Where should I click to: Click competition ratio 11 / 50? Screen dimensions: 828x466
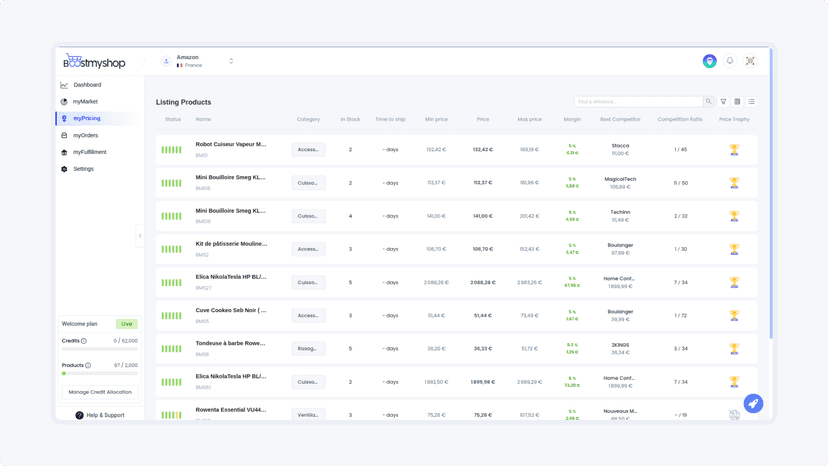point(681,183)
